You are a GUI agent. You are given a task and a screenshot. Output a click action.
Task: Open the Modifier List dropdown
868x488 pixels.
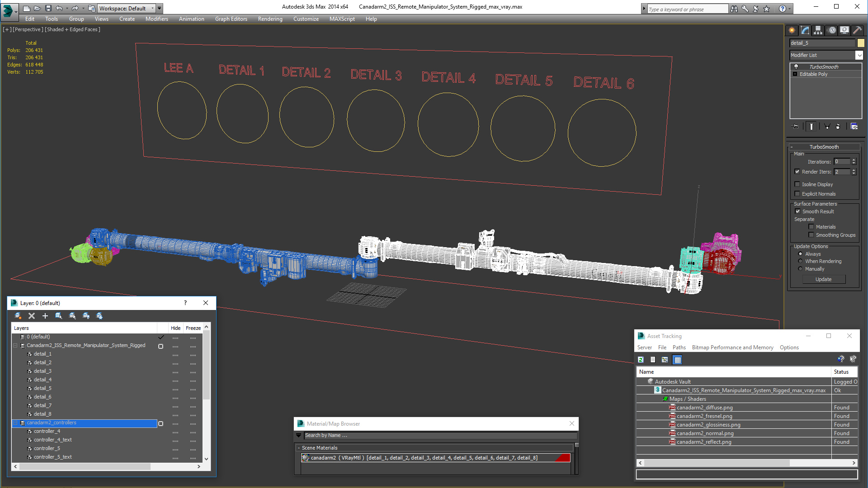[826, 55]
